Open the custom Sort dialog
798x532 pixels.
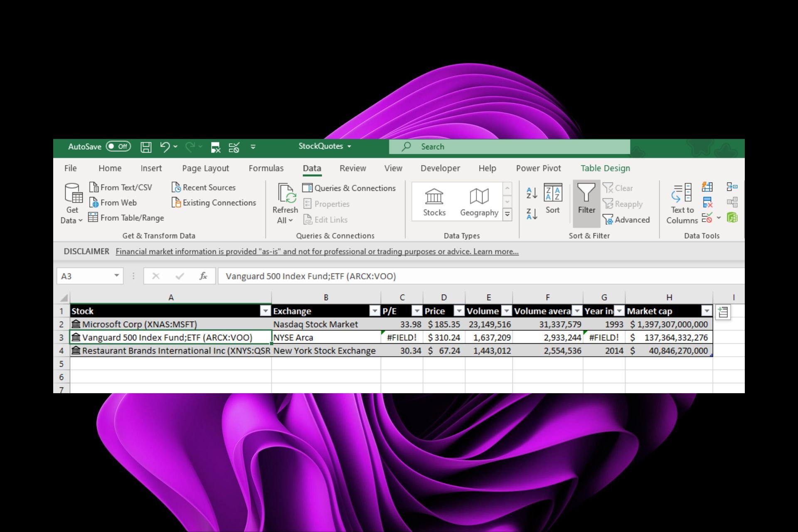pos(553,199)
